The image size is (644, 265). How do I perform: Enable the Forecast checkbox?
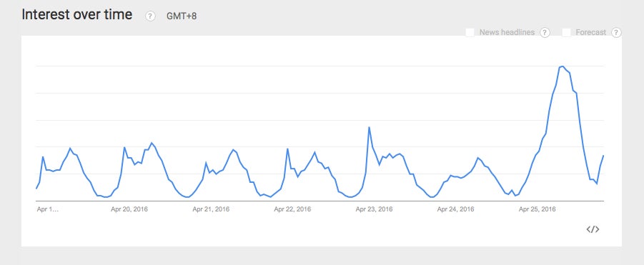pyautogui.click(x=566, y=32)
